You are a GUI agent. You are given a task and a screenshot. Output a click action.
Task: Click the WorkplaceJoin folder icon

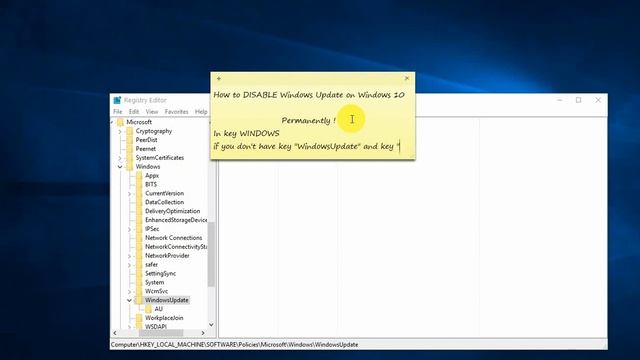(139, 318)
